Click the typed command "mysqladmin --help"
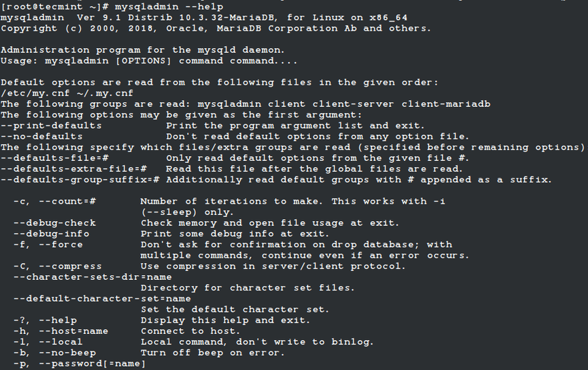Viewport: 588px width, 370px height. pyautogui.click(x=169, y=7)
